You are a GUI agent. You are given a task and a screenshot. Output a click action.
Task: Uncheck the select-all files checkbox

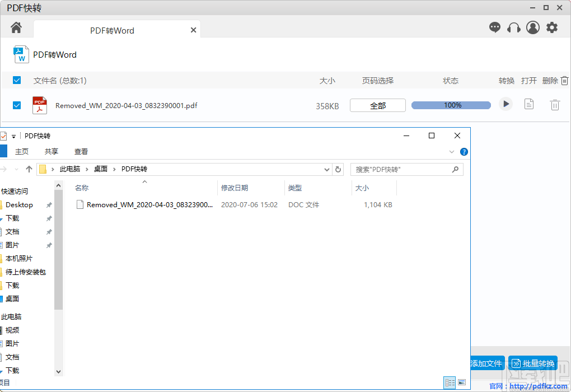click(16, 80)
